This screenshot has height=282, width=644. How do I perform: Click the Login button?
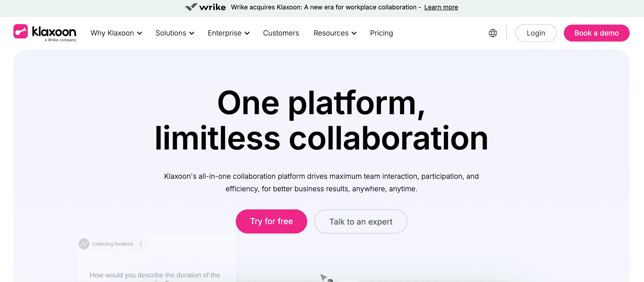(536, 33)
